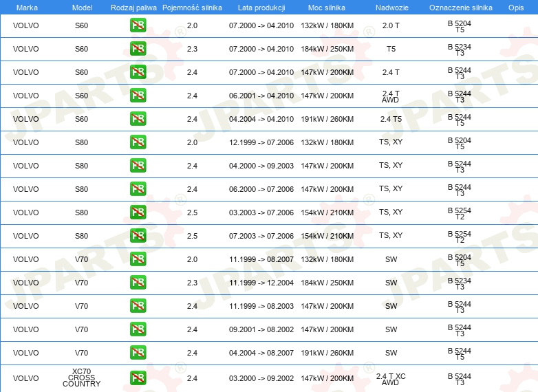Click fuel icon in S60 2.4 T5 260KM row

[138, 119]
